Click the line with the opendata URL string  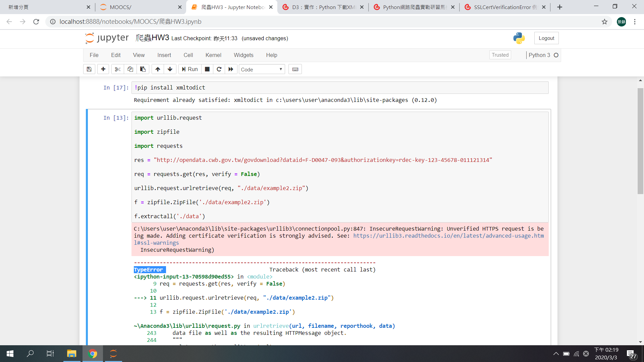(313, 160)
